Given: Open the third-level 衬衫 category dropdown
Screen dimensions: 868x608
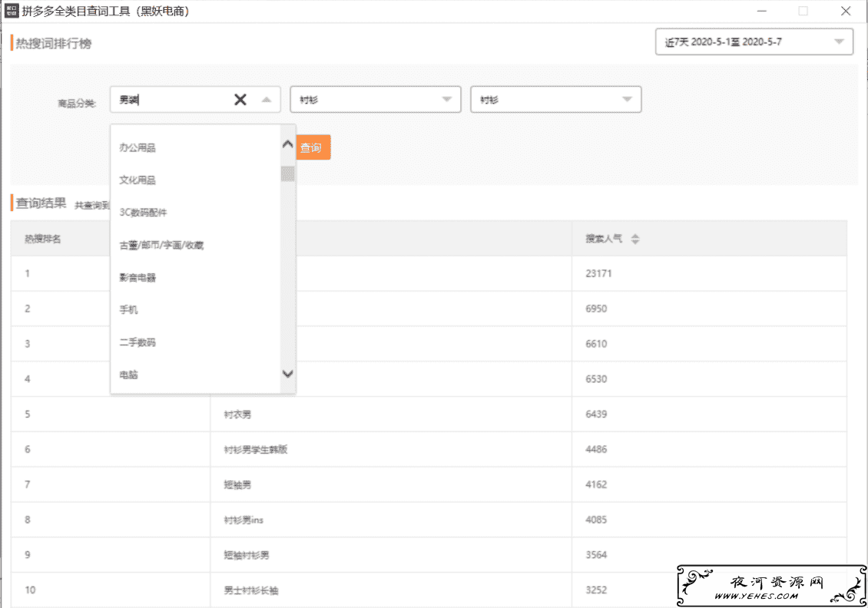Looking at the screenshot, I should pos(556,100).
